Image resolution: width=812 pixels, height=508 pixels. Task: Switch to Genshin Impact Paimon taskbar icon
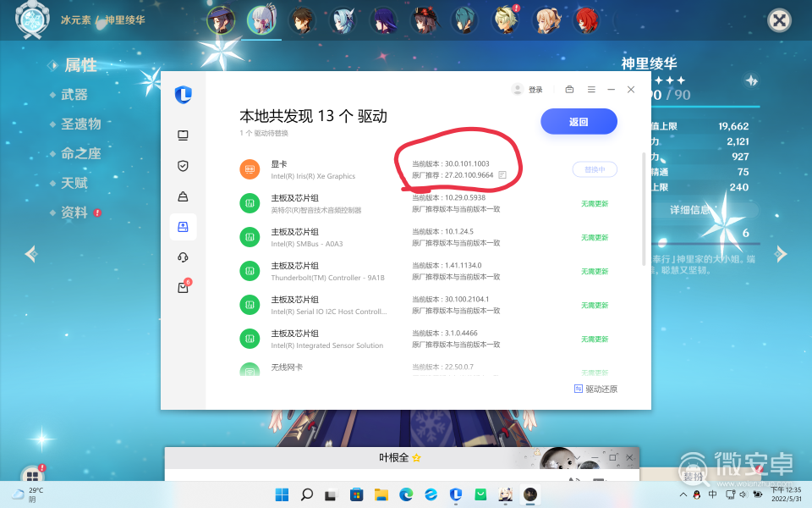(x=506, y=494)
